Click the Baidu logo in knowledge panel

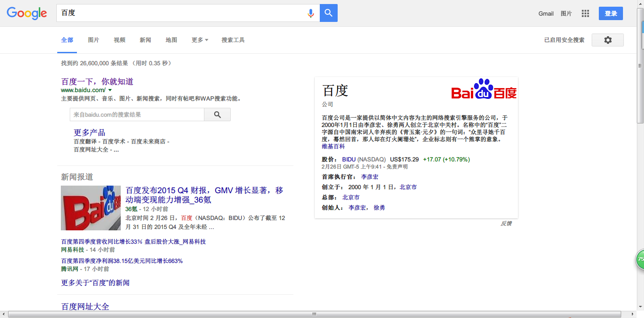point(484,89)
